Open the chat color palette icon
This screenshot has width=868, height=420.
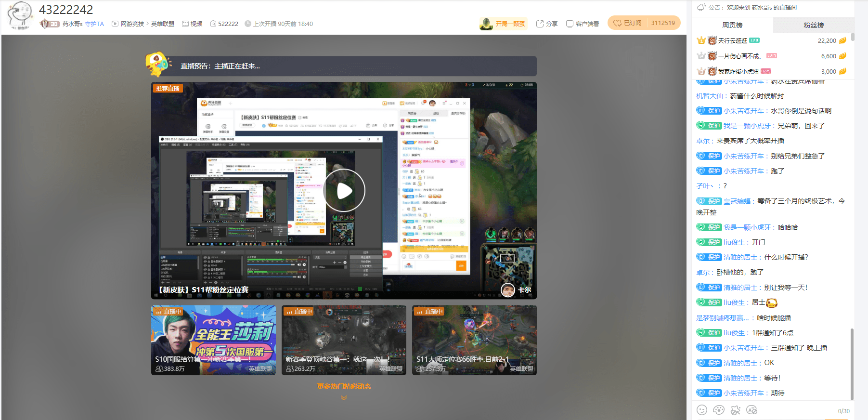point(719,410)
